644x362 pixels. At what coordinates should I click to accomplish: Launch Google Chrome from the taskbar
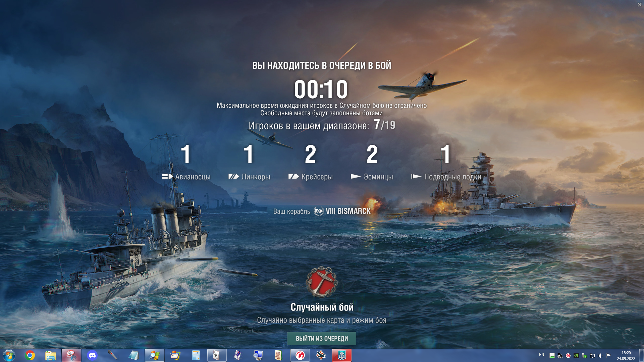30,355
